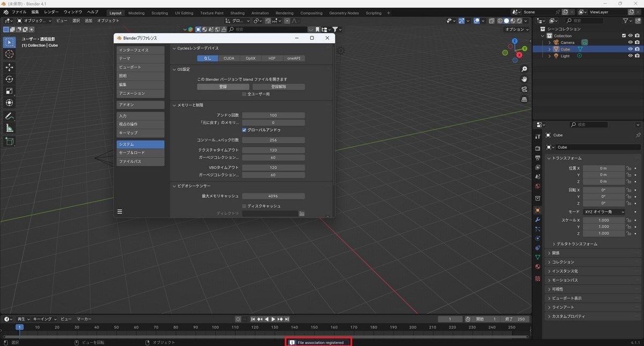The height and width of the screenshot is (346, 644).
Task: Open the File menu
Action: click(19, 12)
